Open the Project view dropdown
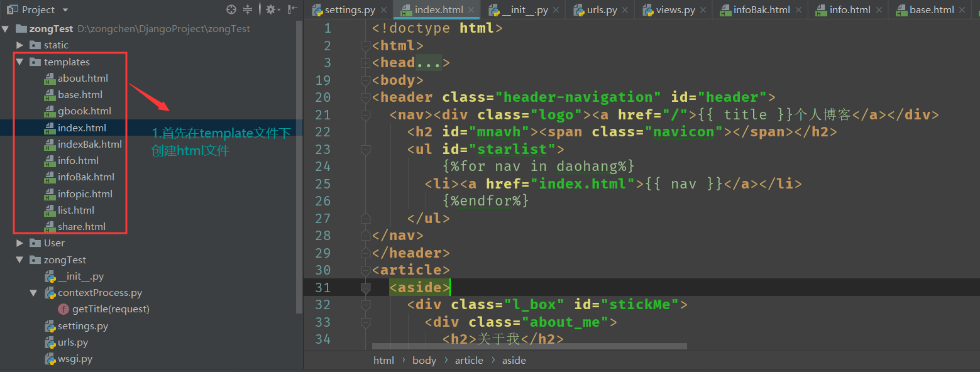Viewport: 980px width, 372px height. pyautogui.click(x=65, y=10)
